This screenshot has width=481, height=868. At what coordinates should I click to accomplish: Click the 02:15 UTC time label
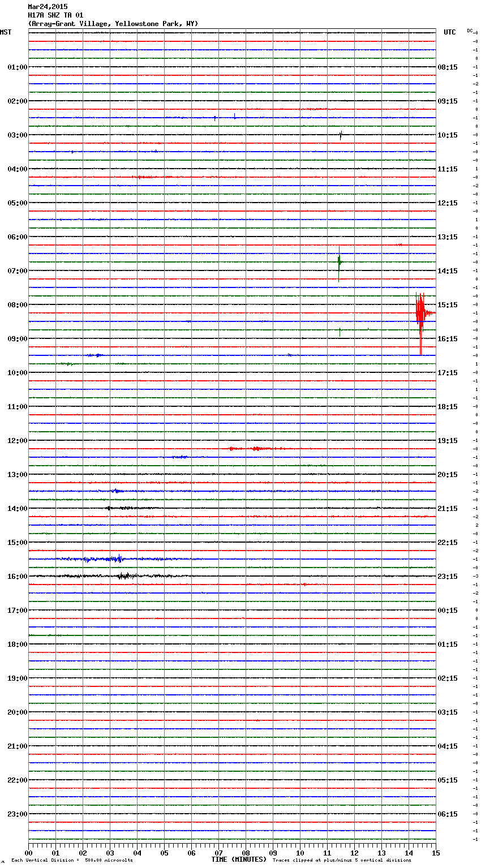(x=448, y=678)
